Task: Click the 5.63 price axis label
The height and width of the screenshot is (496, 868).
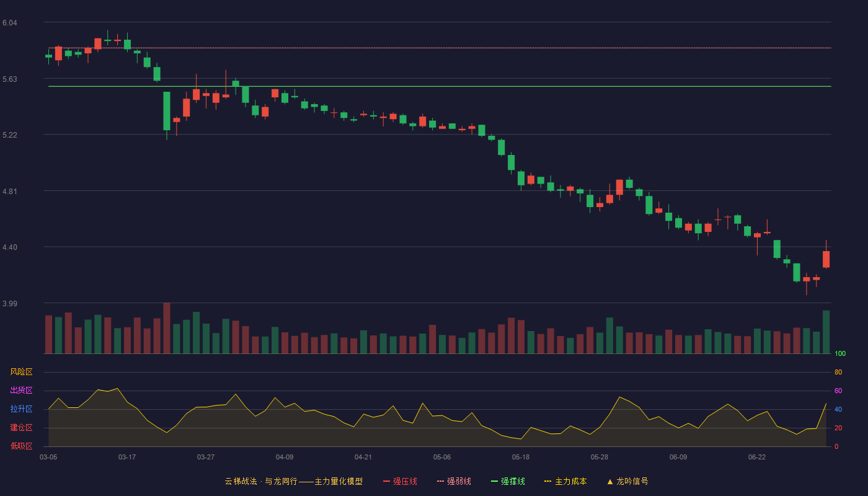Action: (x=10, y=79)
